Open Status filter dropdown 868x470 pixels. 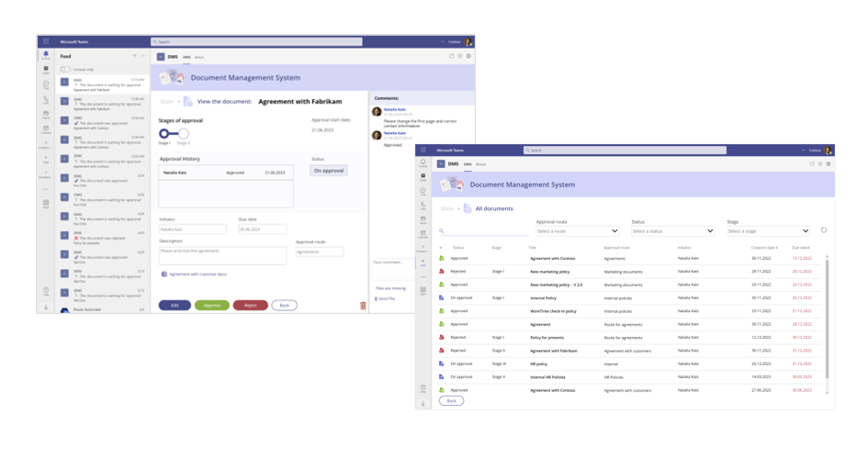[672, 231]
